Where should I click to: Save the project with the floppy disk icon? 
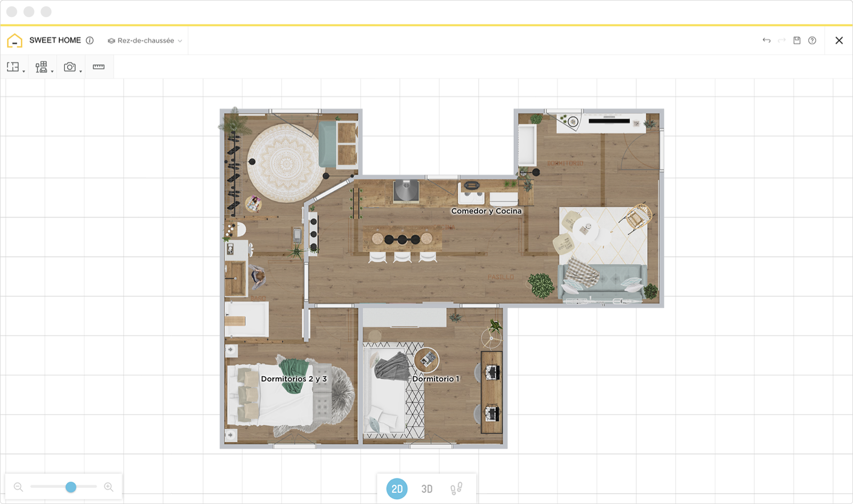(x=797, y=40)
